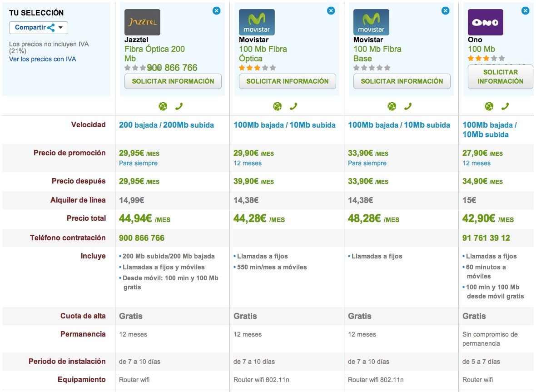Image resolution: width=536 pixels, height=392 pixels.
Task: Click Solicitar Información for Ono
Action: point(501,77)
